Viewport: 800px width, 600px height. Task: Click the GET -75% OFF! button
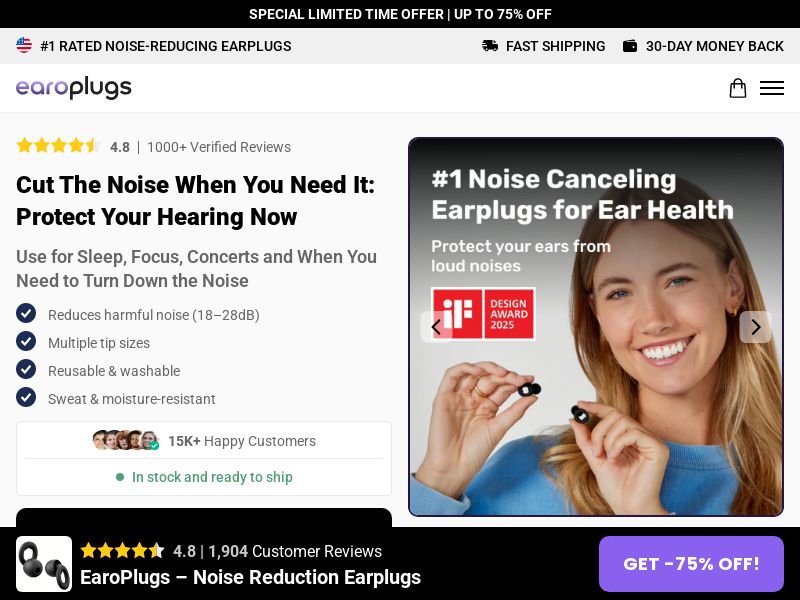click(691, 564)
